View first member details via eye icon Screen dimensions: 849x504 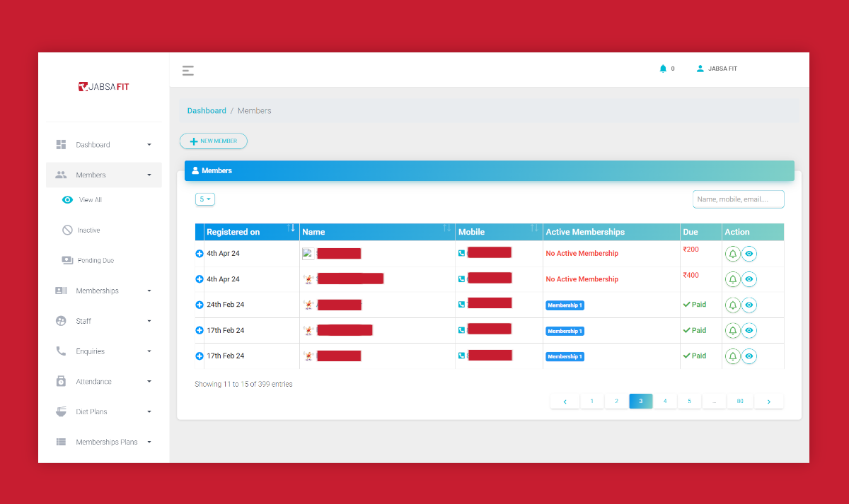[749, 253]
